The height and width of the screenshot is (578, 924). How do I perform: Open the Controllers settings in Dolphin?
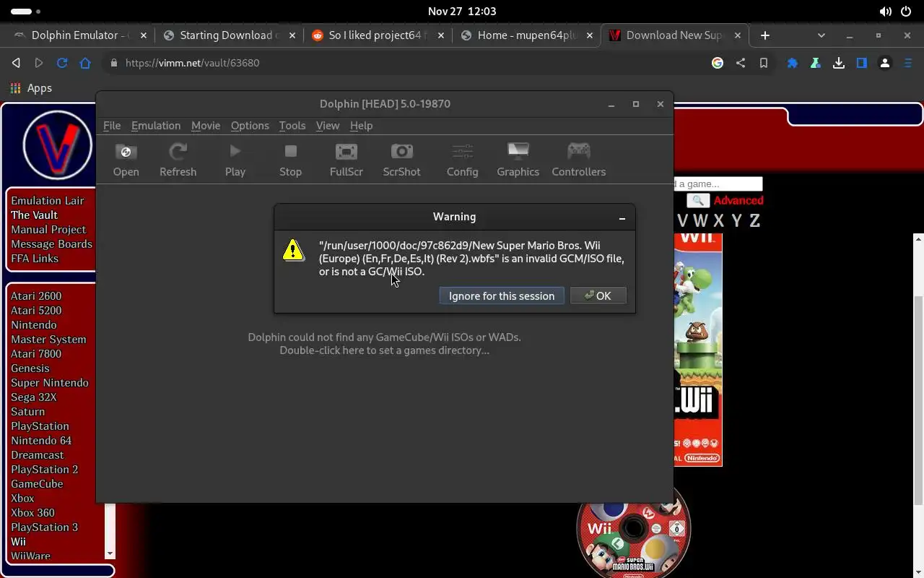(578, 160)
